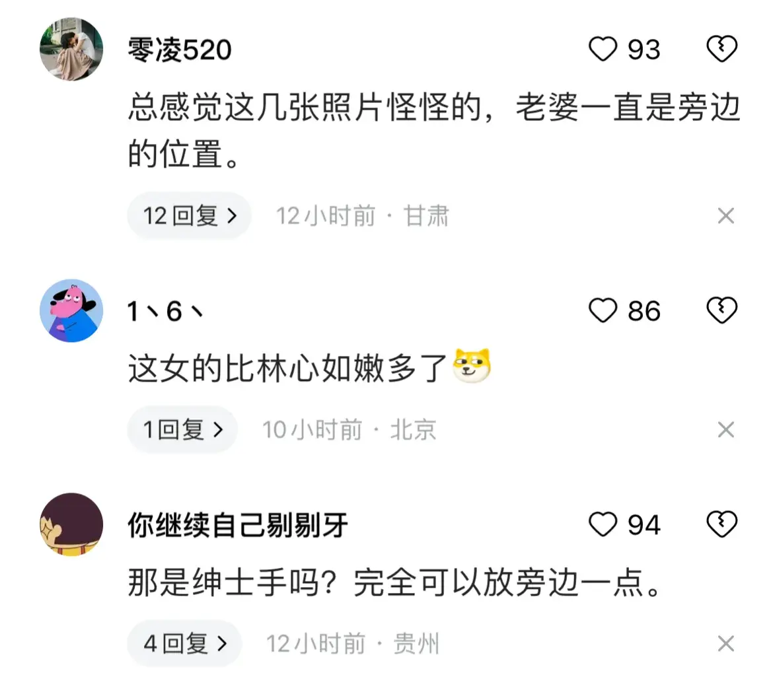Select comment text 这女的比林心如嫩多了

point(287,368)
